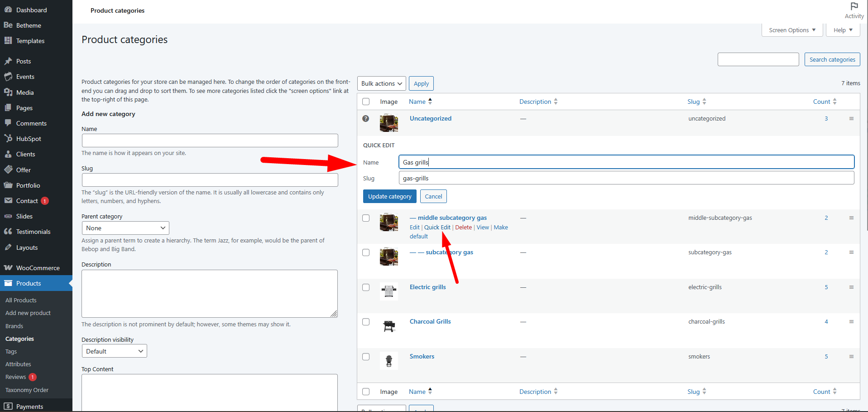Open the HubSpot sidebar icon
The width and height of the screenshot is (868, 412).
[x=8, y=139]
